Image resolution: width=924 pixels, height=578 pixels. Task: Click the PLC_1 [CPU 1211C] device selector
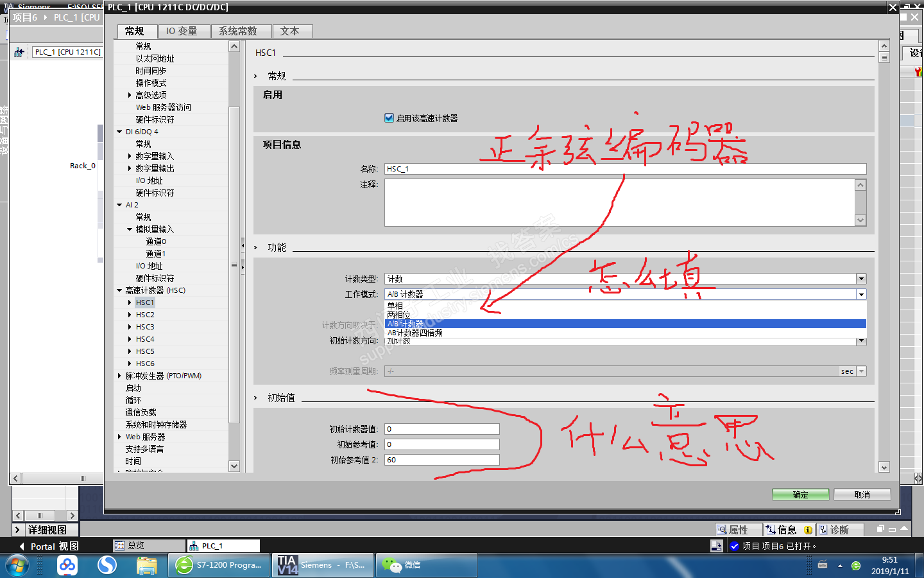pyautogui.click(x=67, y=52)
